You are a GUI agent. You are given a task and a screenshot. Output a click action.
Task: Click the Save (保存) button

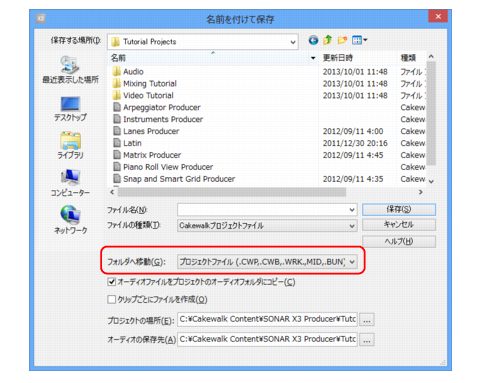(399, 209)
